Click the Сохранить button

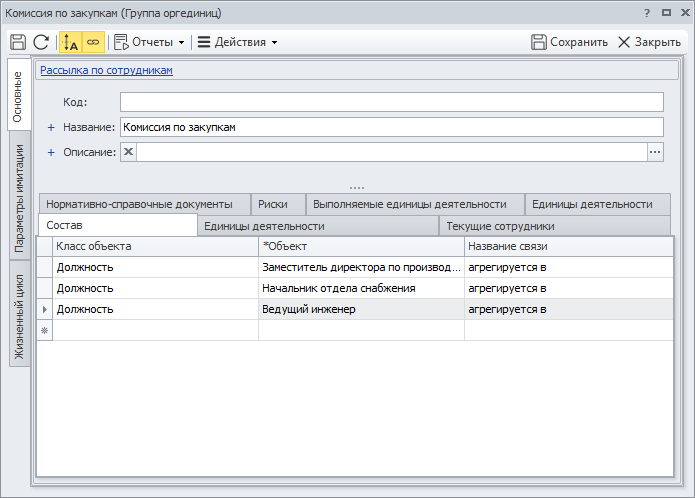(x=569, y=42)
